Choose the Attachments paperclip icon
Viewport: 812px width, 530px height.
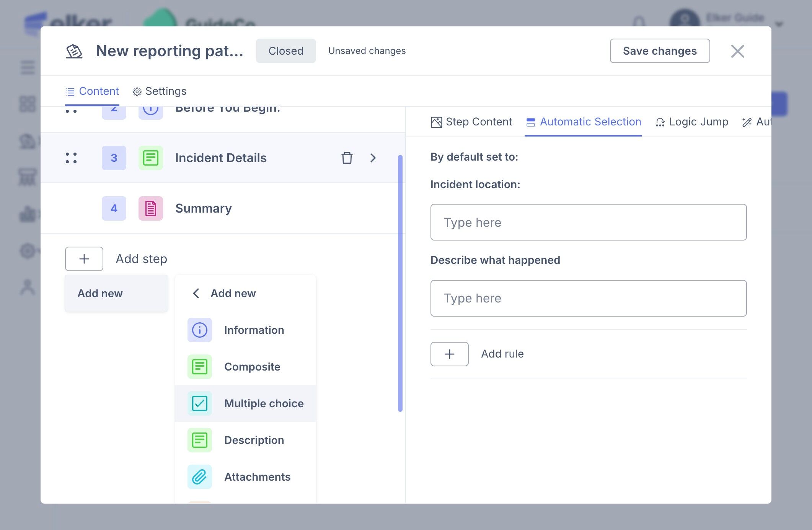click(199, 477)
